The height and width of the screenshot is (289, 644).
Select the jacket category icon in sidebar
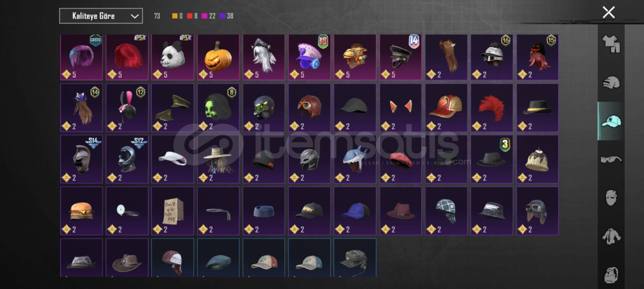pos(611,236)
